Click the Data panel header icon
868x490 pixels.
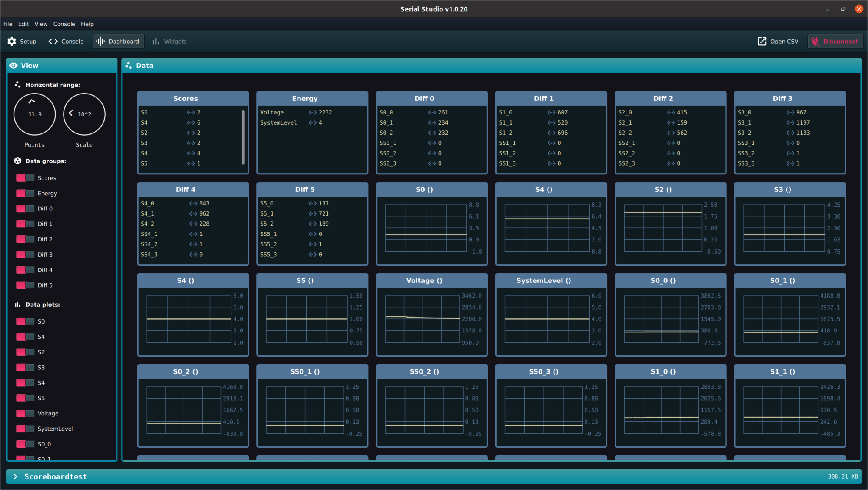click(129, 65)
